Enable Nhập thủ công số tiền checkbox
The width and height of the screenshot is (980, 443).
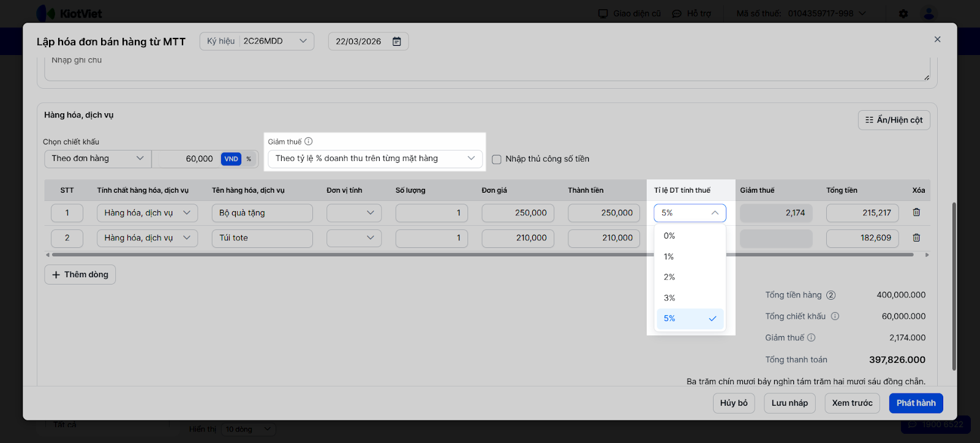[497, 159]
